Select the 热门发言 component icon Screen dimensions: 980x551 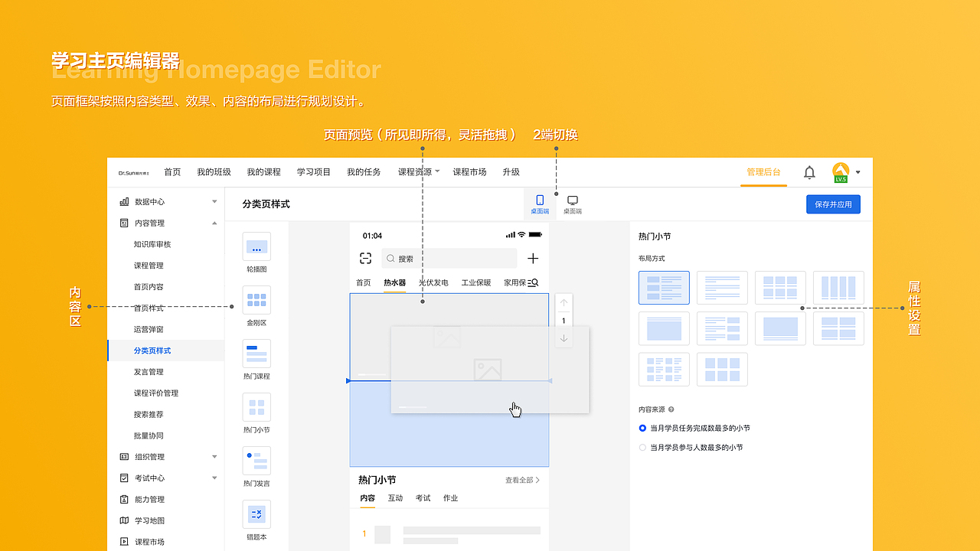[x=256, y=461]
